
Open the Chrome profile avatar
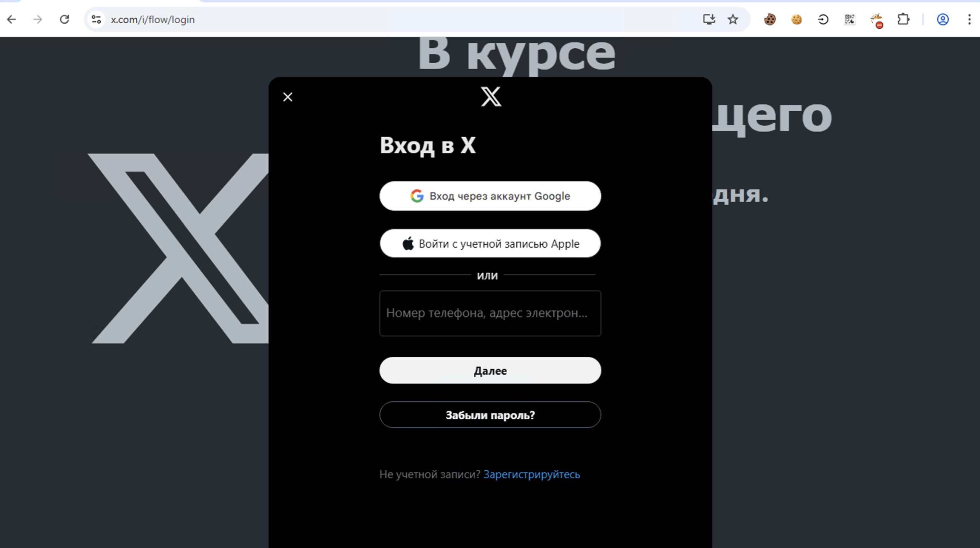(943, 19)
